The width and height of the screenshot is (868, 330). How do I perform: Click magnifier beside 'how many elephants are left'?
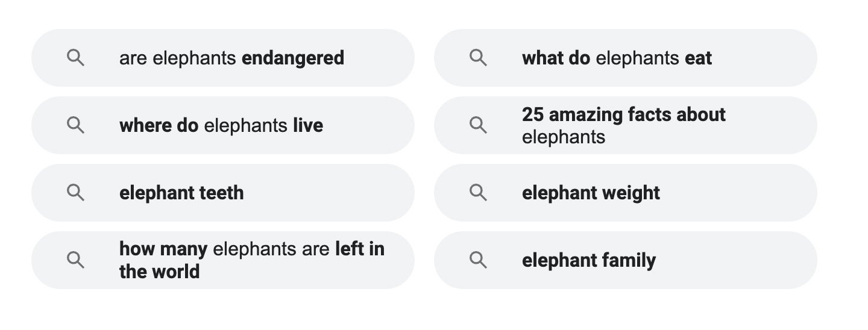(75, 260)
